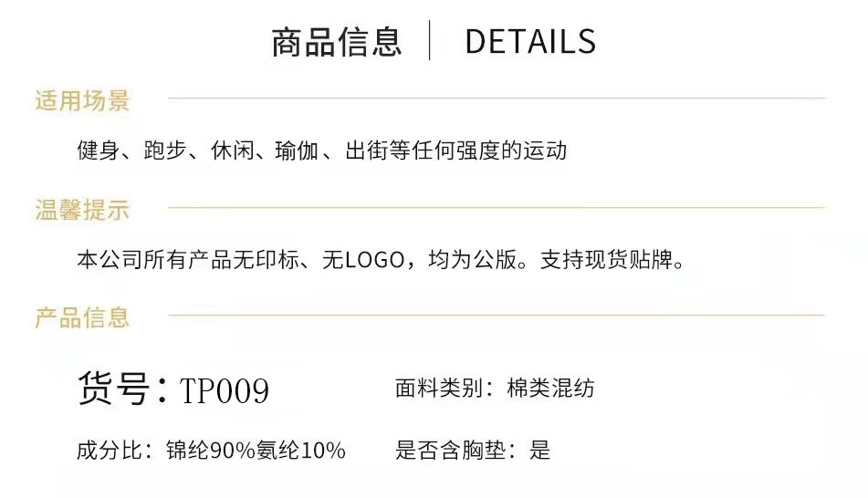Click the 成分比 label
Viewport: 868px width, 498px height.
(x=110, y=450)
